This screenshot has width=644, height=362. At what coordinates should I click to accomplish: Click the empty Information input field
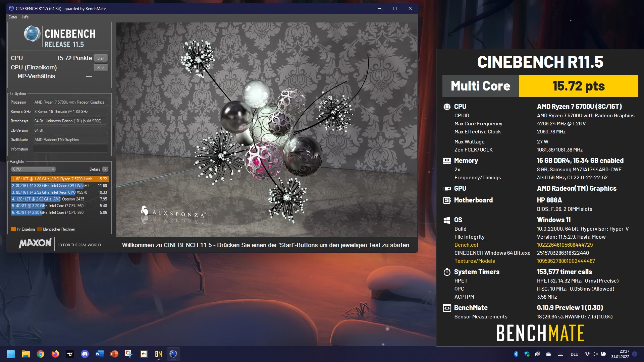tap(70, 149)
